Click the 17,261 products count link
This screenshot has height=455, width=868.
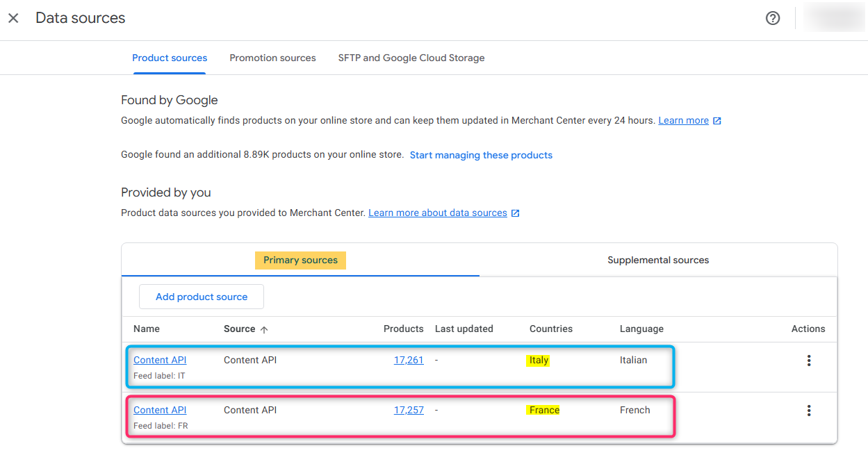click(x=409, y=360)
